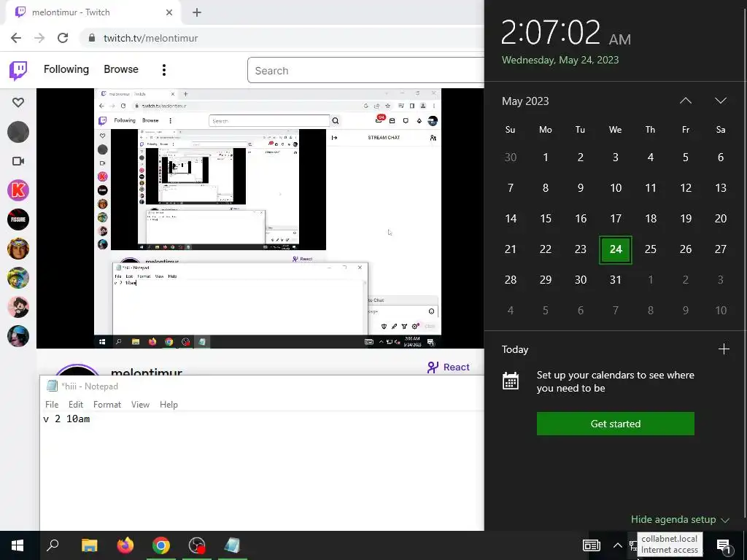Click the heart followed channels icon
747x560 pixels.
pos(18,102)
